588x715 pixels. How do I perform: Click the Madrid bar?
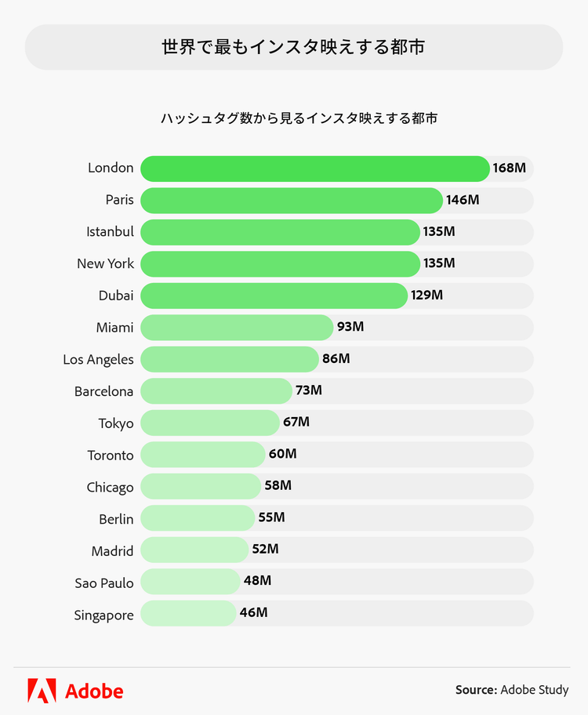point(194,550)
